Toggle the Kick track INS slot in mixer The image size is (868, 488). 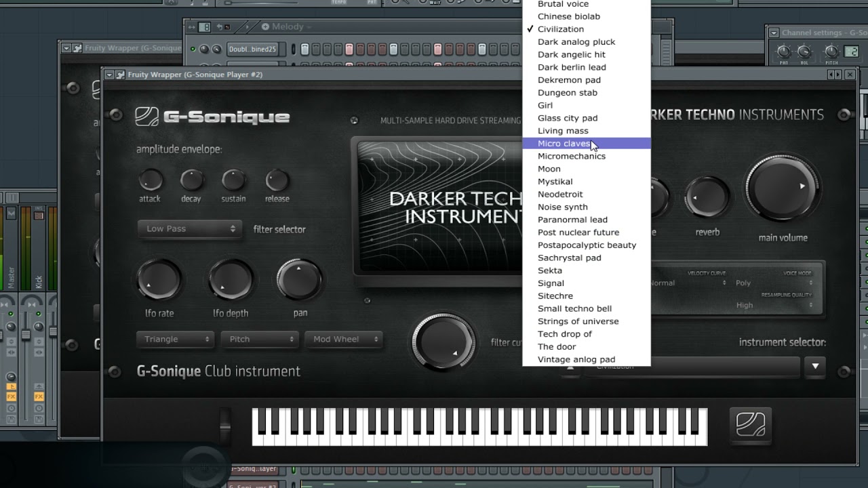[39, 214]
